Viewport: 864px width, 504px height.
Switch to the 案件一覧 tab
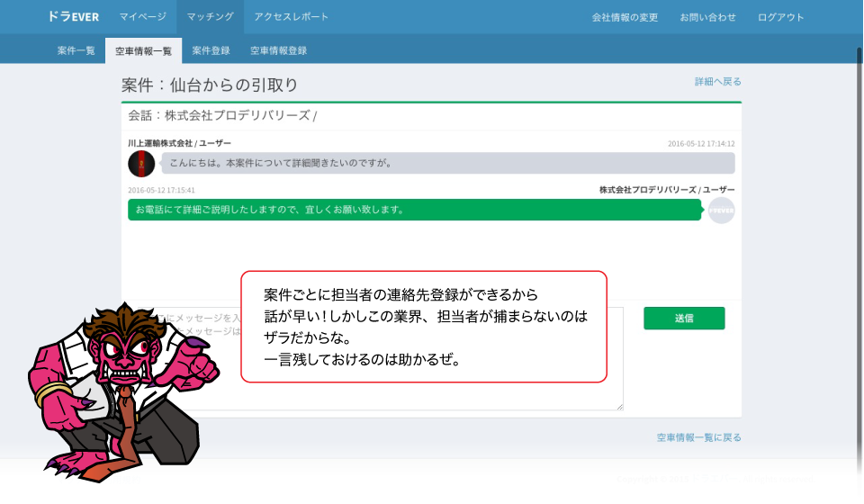click(x=76, y=50)
